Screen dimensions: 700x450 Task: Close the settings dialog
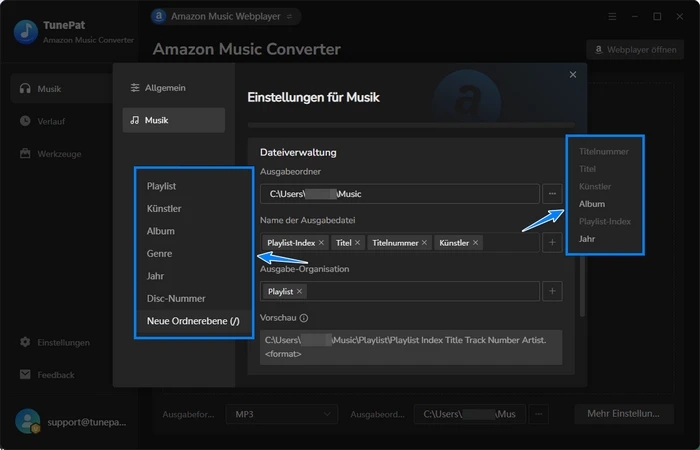(x=573, y=75)
